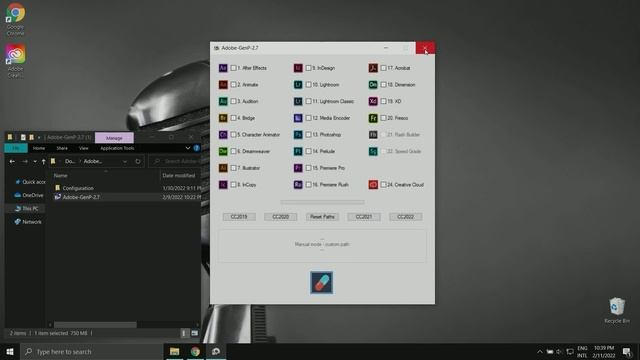Click the Animate app icon
This screenshot has height=360, width=640.
tap(223, 85)
